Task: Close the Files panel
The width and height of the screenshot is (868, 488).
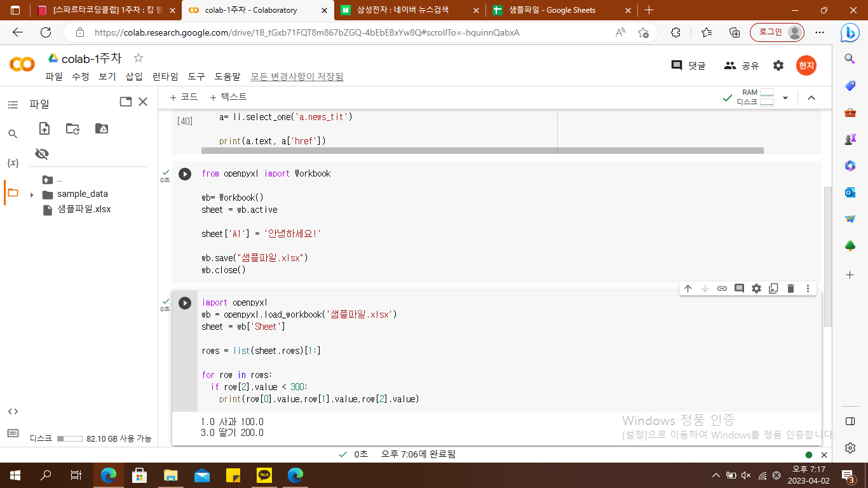Action: [x=143, y=102]
